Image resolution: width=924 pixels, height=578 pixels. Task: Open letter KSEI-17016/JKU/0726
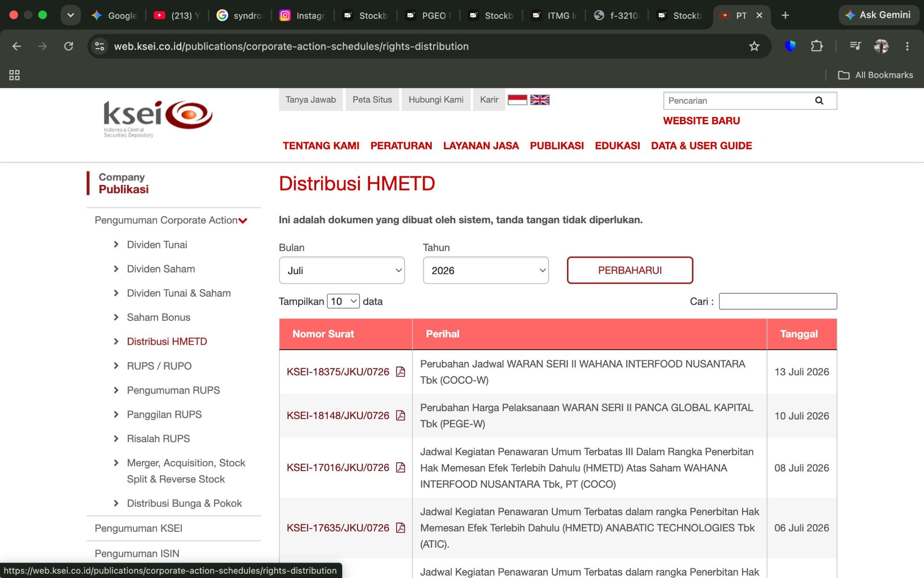coord(338,468)
